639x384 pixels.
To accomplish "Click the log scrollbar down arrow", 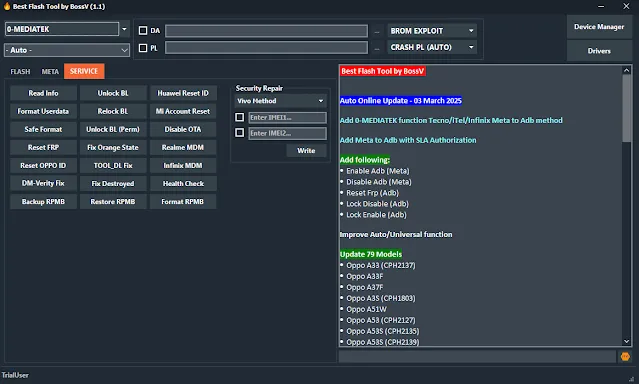I will 627,341.
